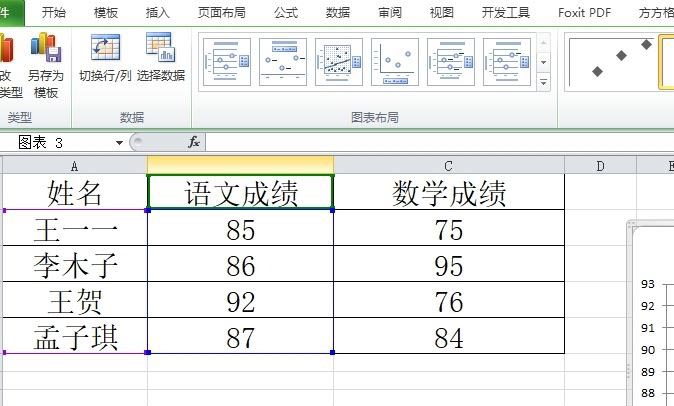Open the 模板 ribbon tab
The image size is (674, 406).
pos(106,12)
